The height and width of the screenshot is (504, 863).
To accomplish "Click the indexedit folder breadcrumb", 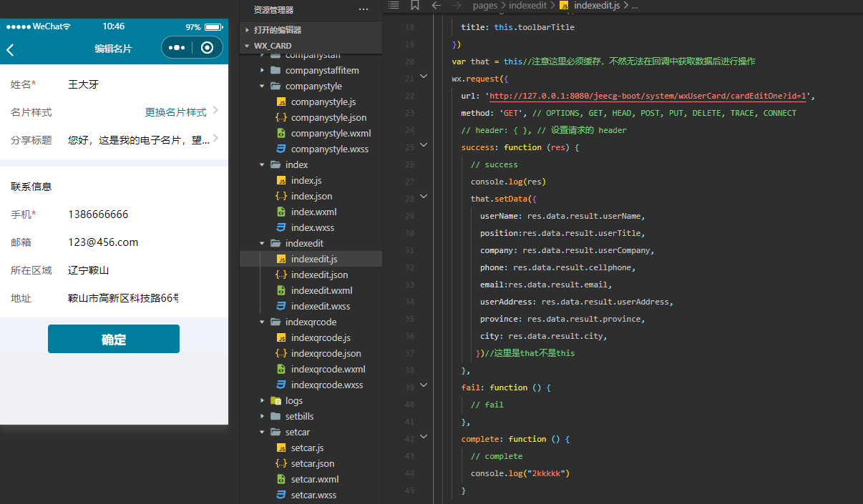I will click(x=527, y=5).
